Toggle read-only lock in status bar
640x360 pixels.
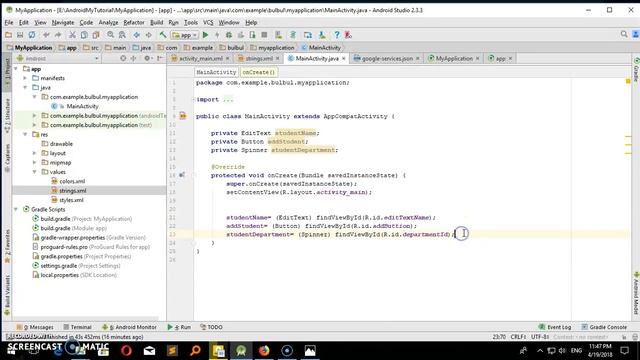(x=624, y=337)
